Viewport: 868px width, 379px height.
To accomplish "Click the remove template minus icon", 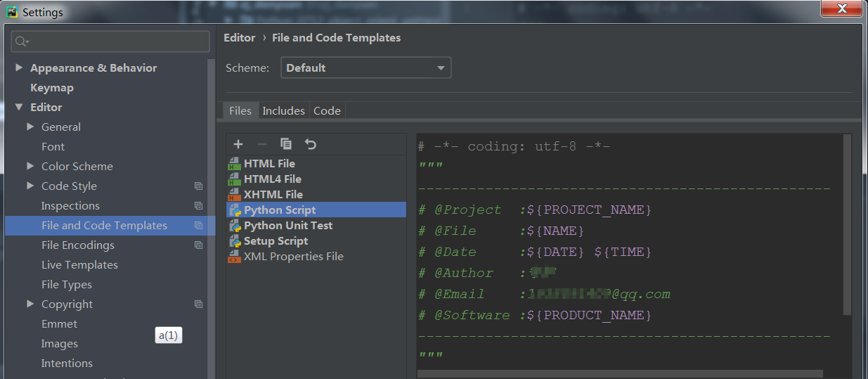I will [261, 144].
